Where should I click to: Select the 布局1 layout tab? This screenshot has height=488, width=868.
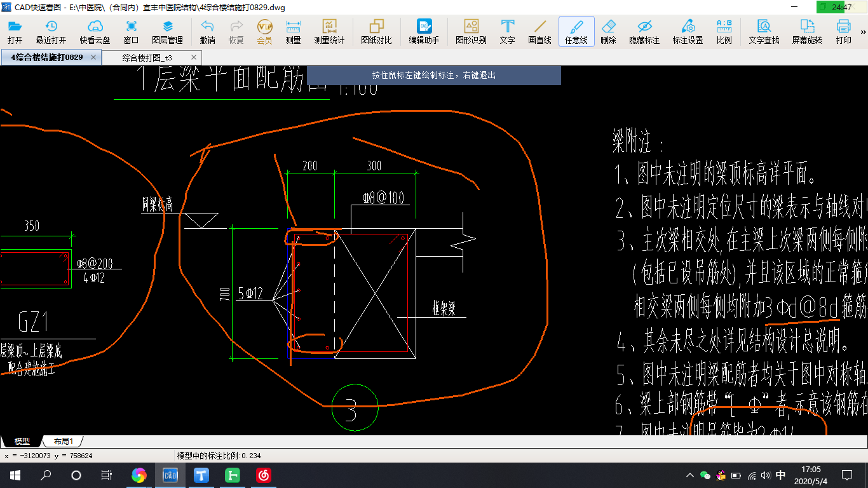tap(63, 441)
